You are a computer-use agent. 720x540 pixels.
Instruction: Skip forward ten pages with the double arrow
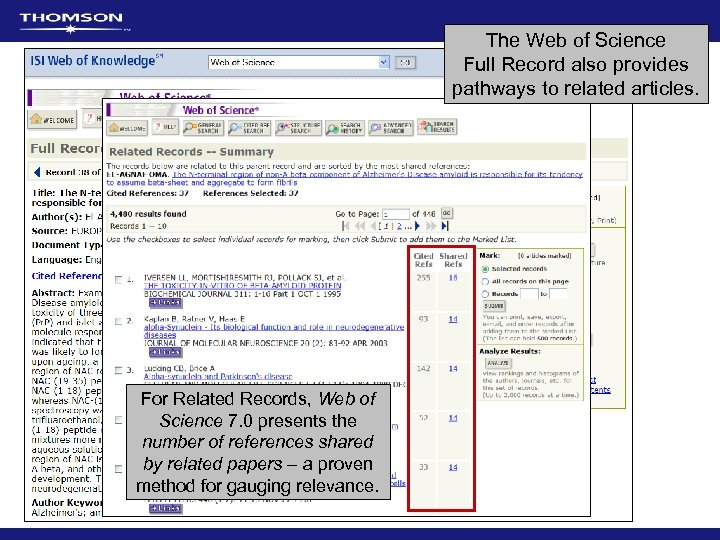click(x=431, y=225)
